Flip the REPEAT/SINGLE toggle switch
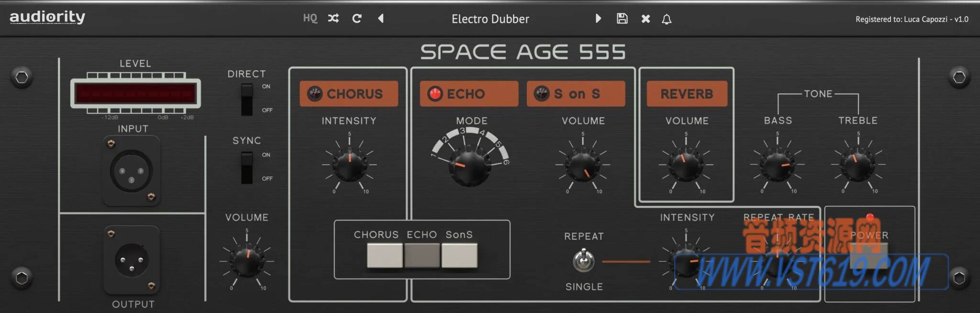The width and height of the screenshot is (980, 313). pyautogui.click(x=584, y=260)
